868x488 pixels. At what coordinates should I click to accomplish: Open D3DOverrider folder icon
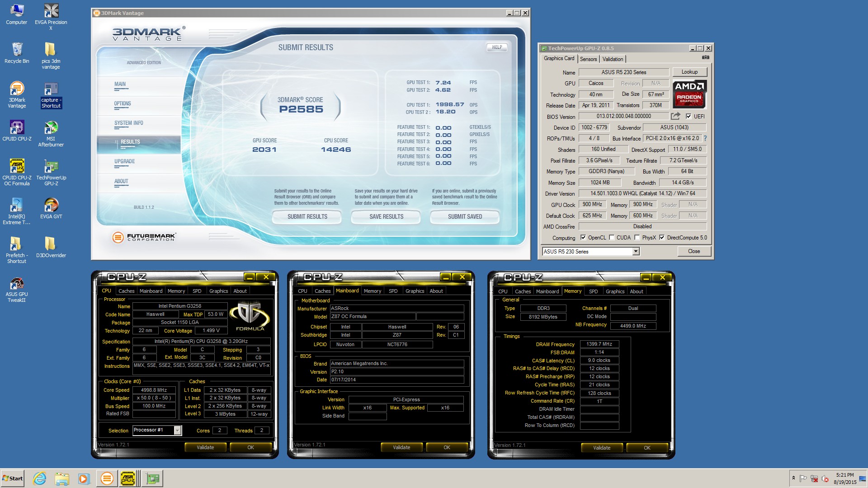(51, 247)
